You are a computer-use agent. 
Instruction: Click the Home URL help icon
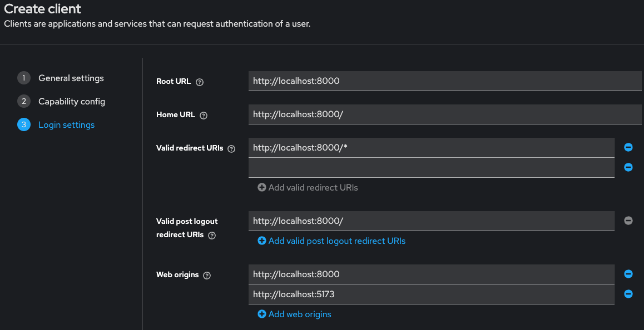click(x=204, y=116)
